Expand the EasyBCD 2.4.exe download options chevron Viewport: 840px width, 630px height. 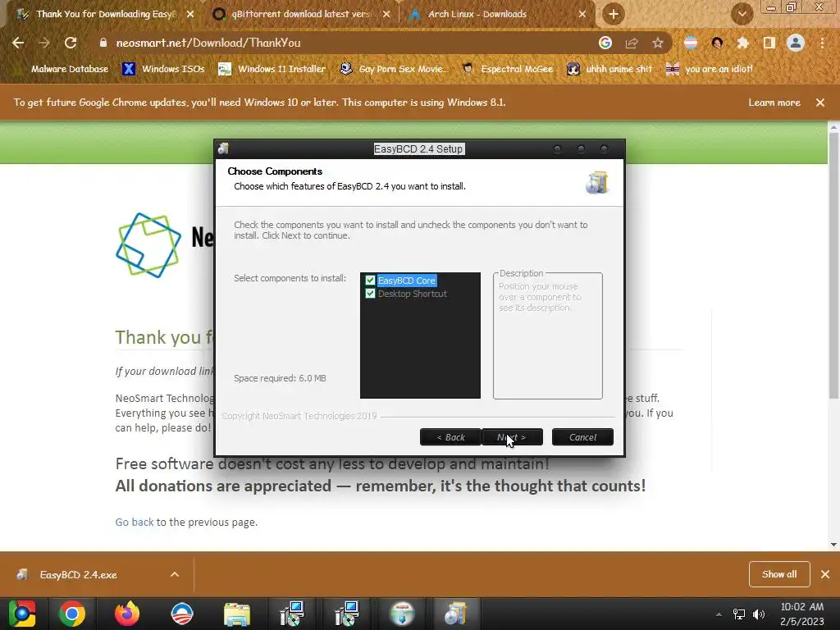tap(175, 574)
